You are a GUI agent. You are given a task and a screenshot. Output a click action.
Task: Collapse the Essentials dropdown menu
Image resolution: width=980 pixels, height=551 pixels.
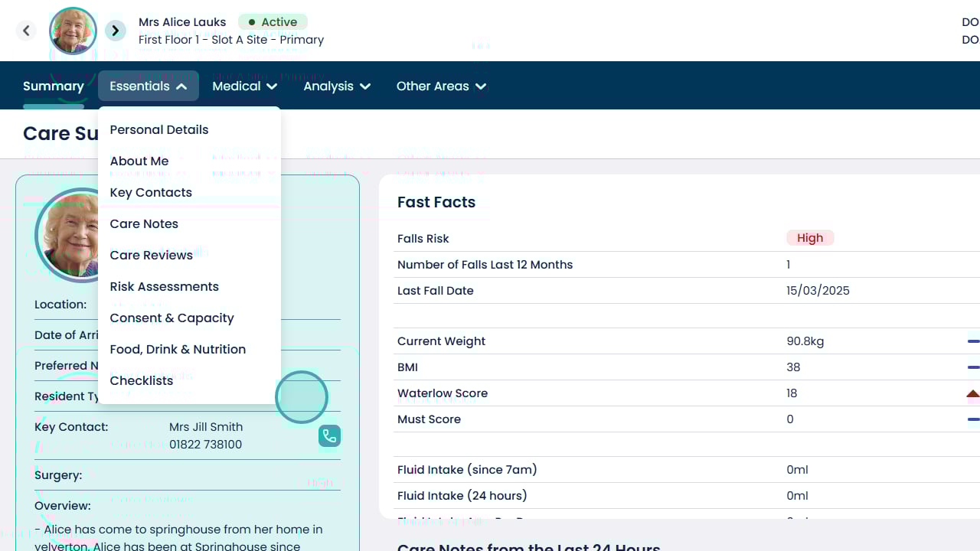coord(149,86)
